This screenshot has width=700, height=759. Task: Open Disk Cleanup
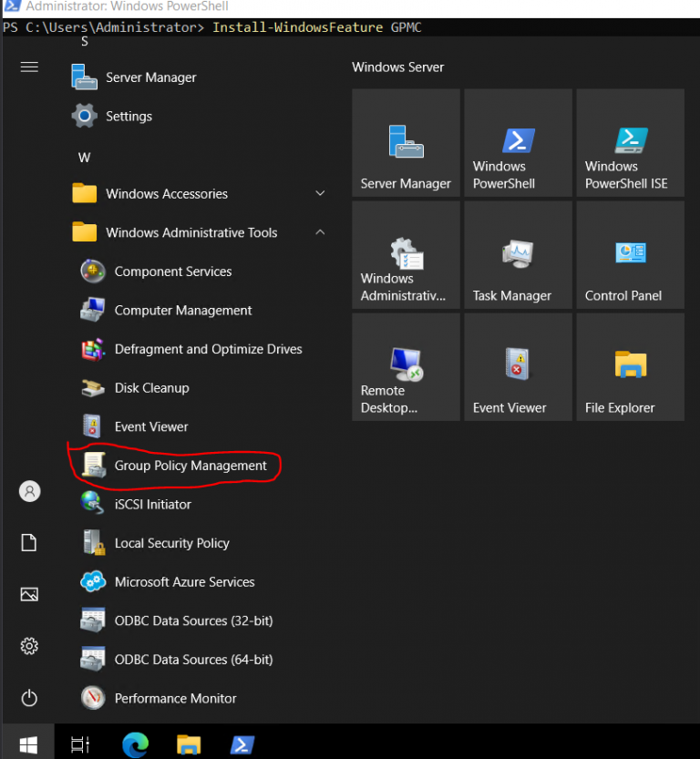point(150,387)
